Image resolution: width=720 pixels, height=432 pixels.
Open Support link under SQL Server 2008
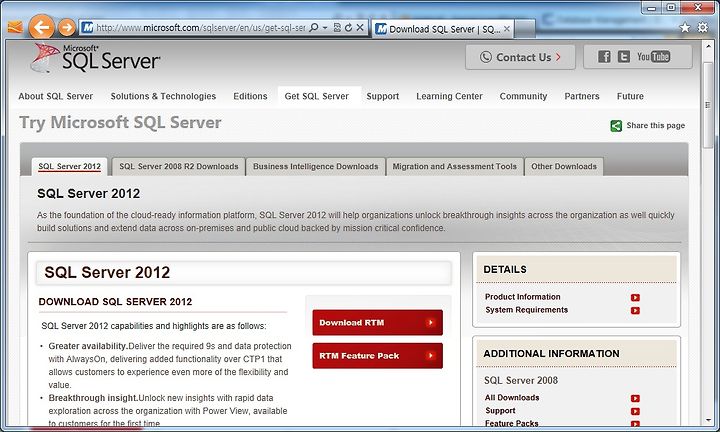coord(500,410)
